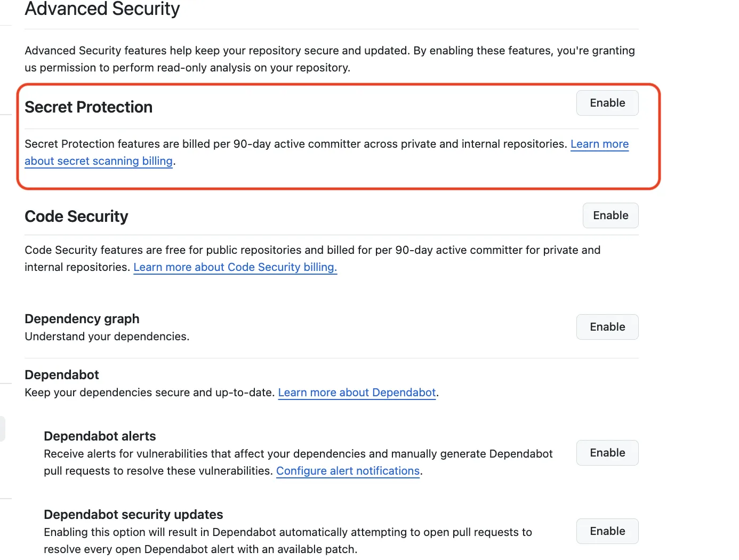Click the Dependabot section heading
Image resolution: width=739 pixels, height=560 pixels.
click(x=62, y=375)
